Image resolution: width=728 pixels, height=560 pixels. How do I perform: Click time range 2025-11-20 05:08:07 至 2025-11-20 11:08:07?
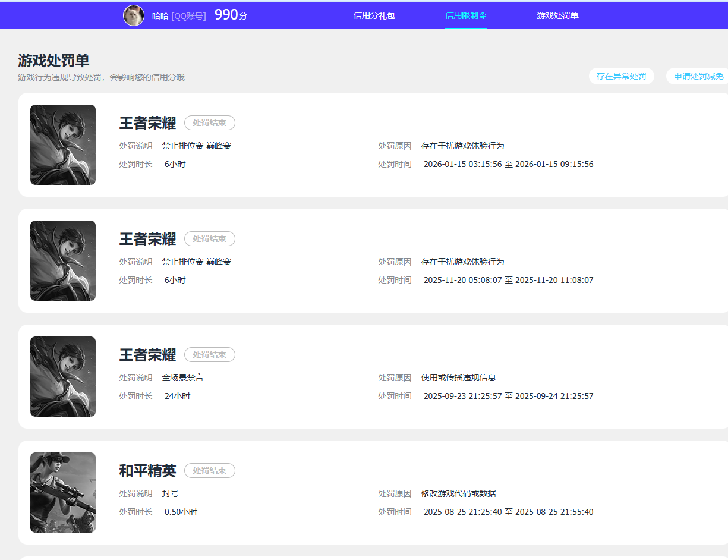tap(508, 280)
